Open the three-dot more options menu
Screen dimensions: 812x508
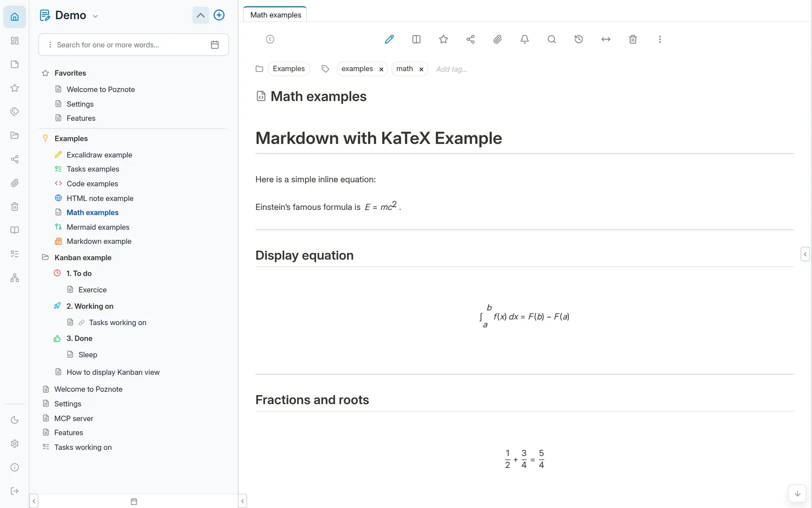pos(660,40)
